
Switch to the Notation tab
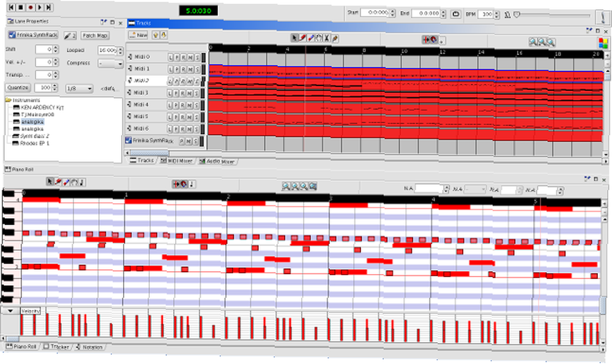[89, 347]
